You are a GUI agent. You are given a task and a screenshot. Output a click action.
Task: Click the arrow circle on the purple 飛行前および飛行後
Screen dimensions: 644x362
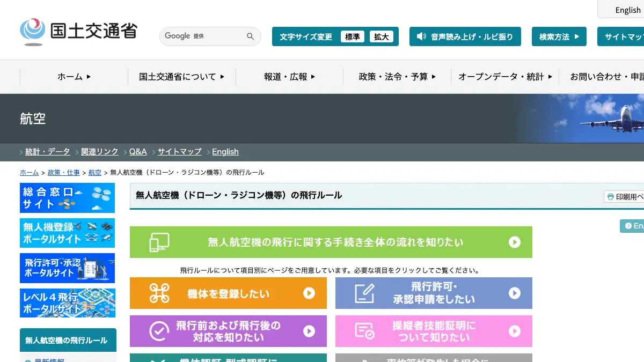[309, 331]
